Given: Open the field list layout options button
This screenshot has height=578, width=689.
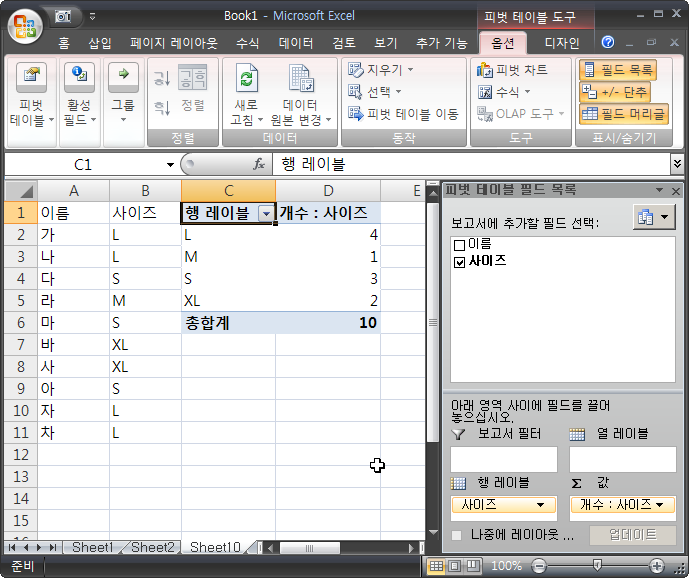Looking at the screenshot, I should [x=654, y=217].
